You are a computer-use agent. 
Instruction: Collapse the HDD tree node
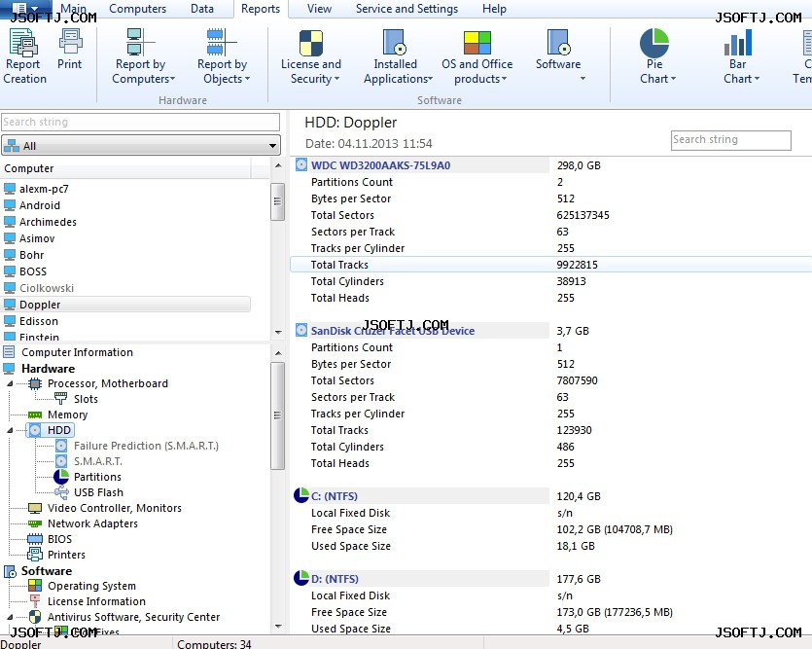coord(10,430)
